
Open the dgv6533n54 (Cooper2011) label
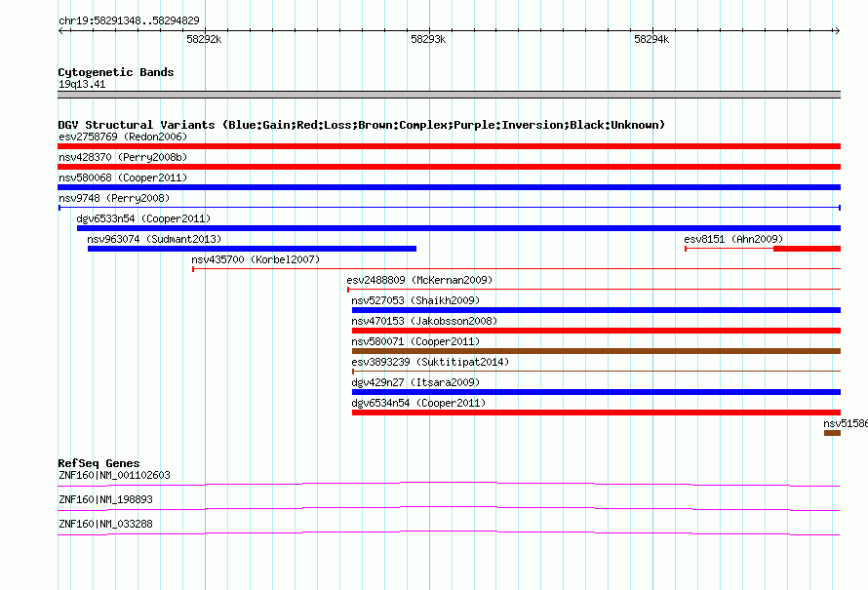143,218
